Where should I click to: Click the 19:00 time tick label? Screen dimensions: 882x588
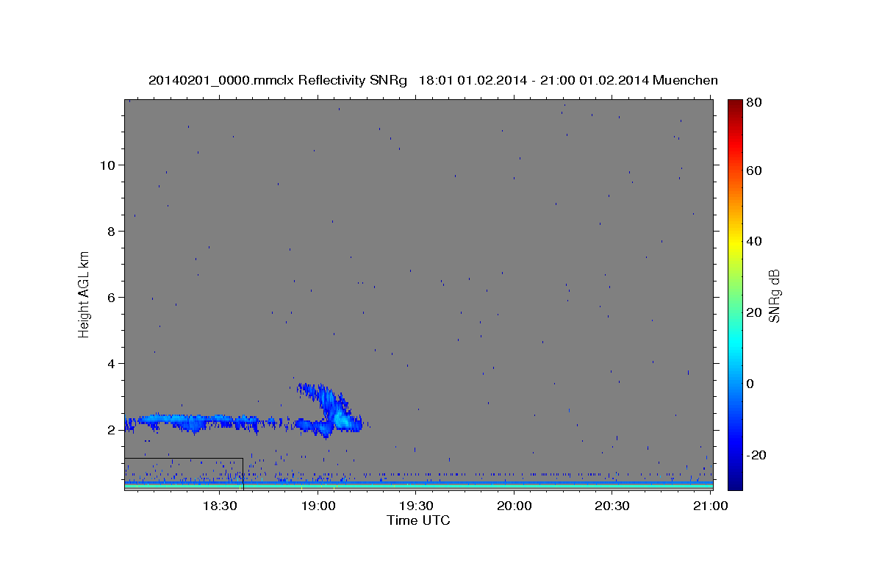tap(318, 506)
